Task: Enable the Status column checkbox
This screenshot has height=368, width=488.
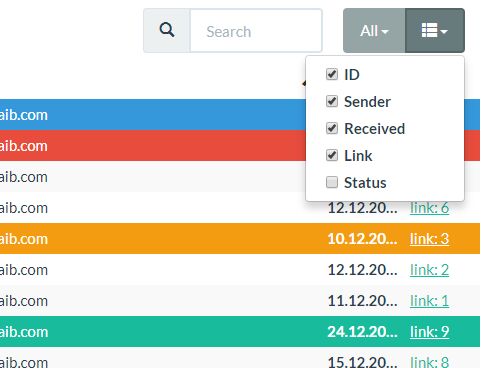Action: pyautogui.click(x=332, y=182)
